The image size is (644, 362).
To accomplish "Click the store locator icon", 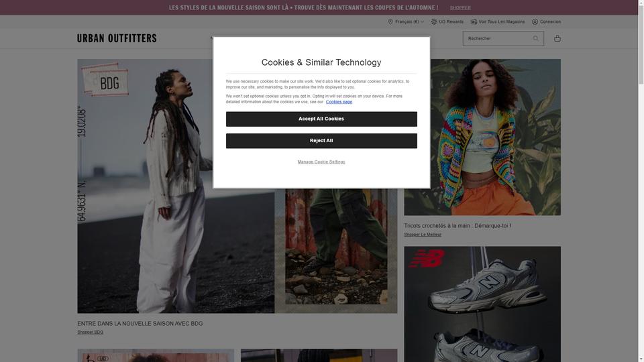I will point(474,21).
